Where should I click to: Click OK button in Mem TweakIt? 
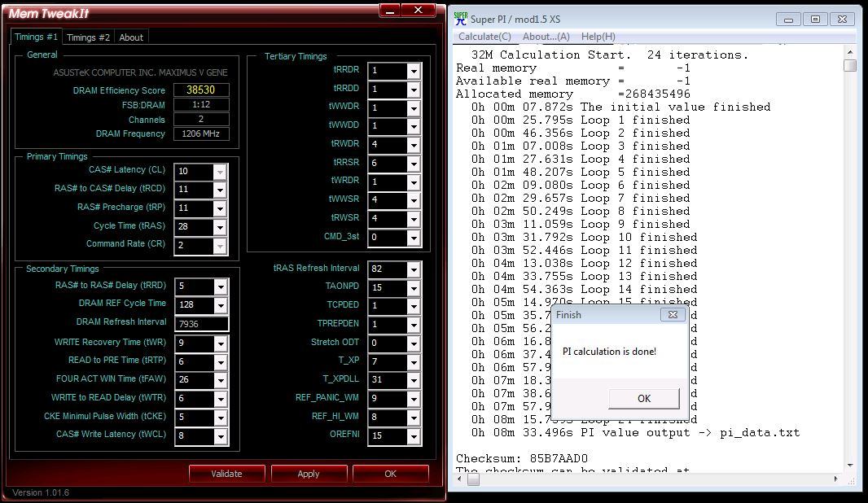pos(390,474)
